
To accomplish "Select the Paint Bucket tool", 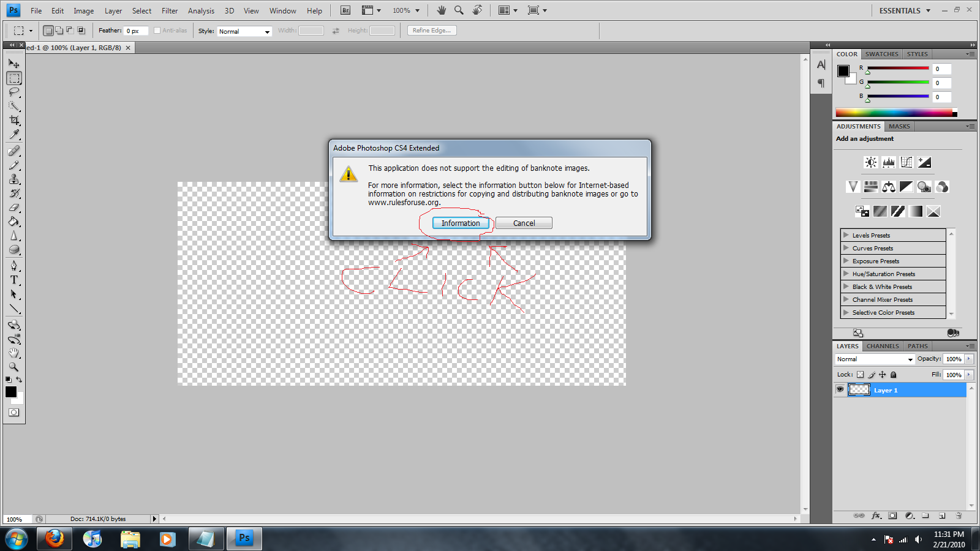I will (x=14, y=222).
